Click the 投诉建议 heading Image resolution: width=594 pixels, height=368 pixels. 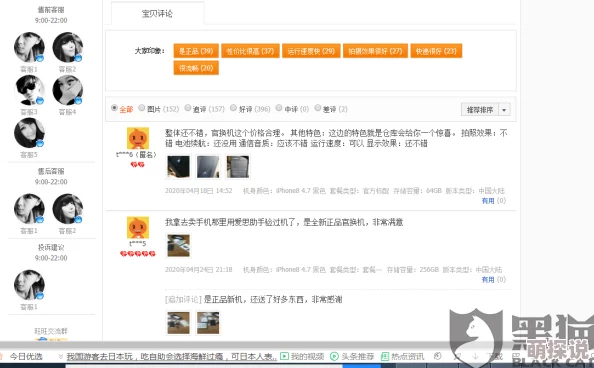(x=51, y=247)
